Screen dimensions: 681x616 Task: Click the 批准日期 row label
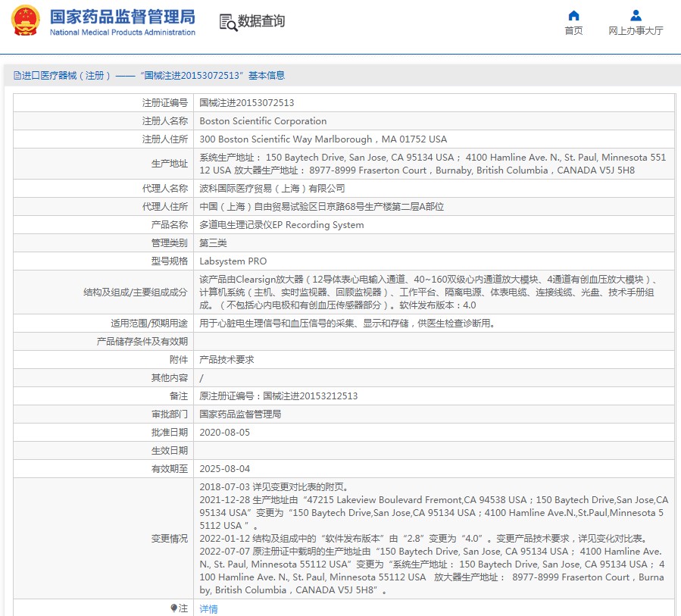click(170, 433)
